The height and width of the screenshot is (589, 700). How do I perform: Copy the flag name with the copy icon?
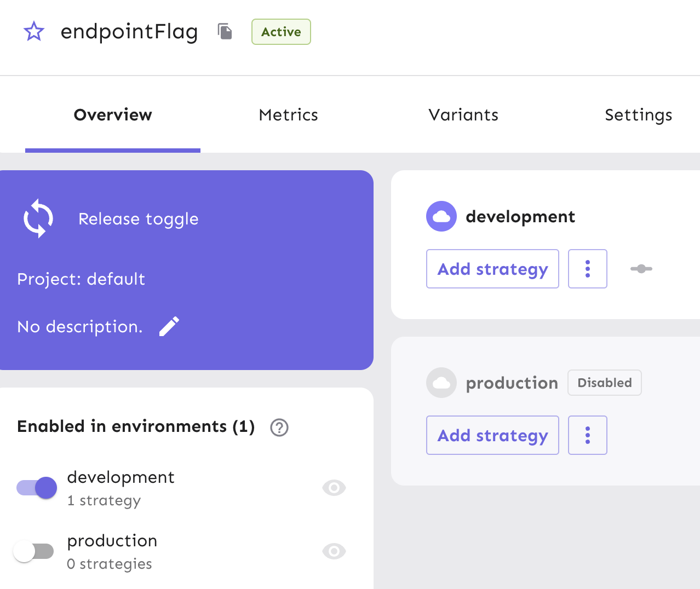[x=225, y=31]
